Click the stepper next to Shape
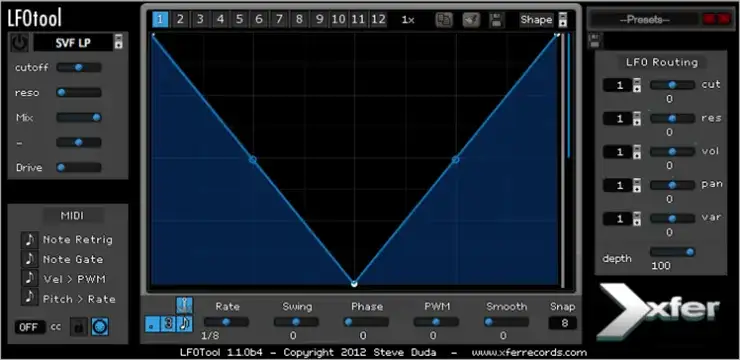Image resolution: width=740 pixels, height=360 pixels. 562,20
